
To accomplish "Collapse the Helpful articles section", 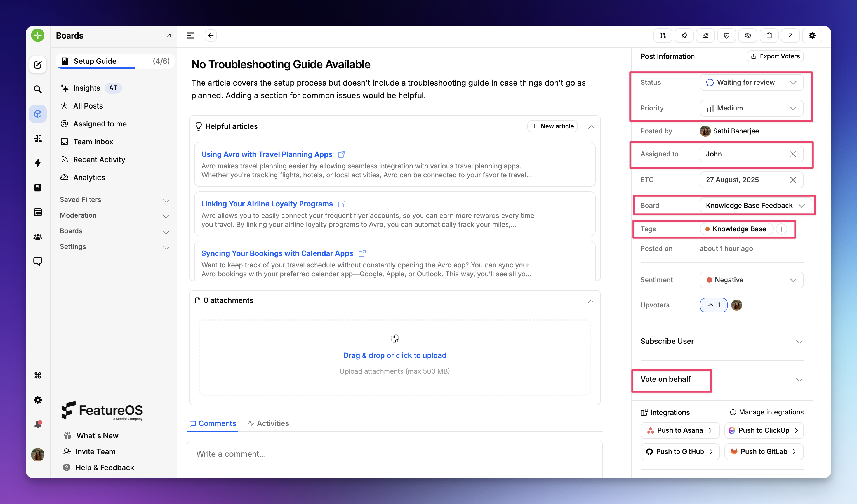I will point(591,126).
